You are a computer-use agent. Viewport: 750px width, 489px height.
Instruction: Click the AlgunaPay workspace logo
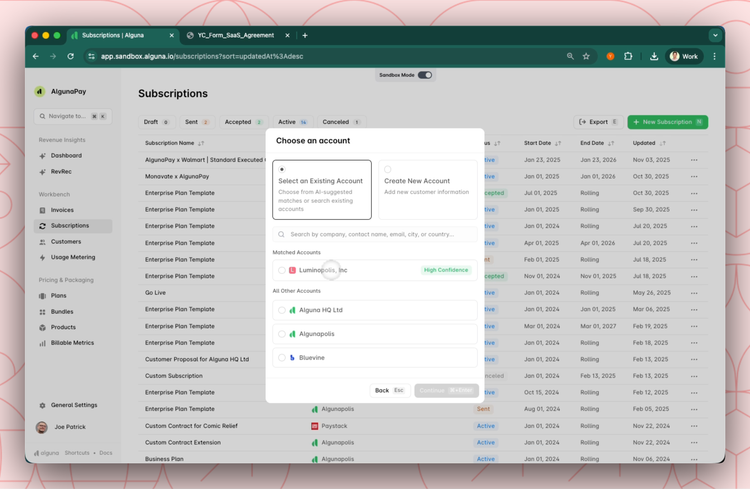40,91
